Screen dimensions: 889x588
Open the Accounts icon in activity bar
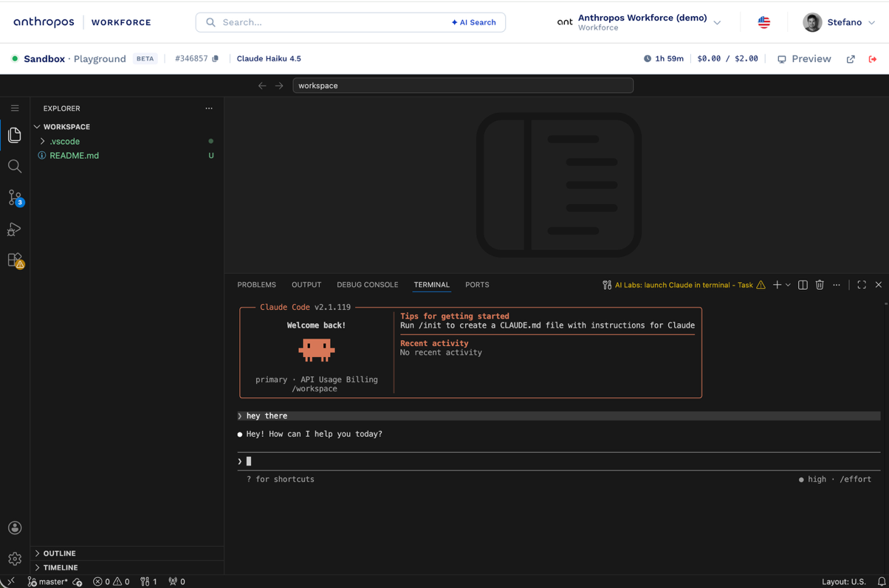[x=15, y=528]
